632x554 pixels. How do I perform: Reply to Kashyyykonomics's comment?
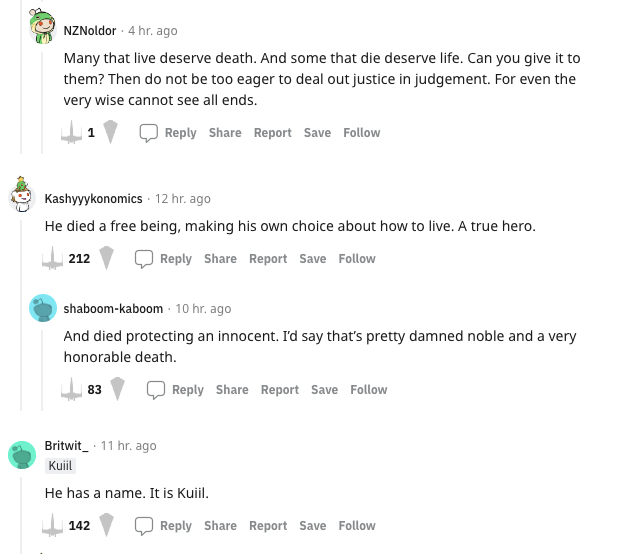pos(163,258)
